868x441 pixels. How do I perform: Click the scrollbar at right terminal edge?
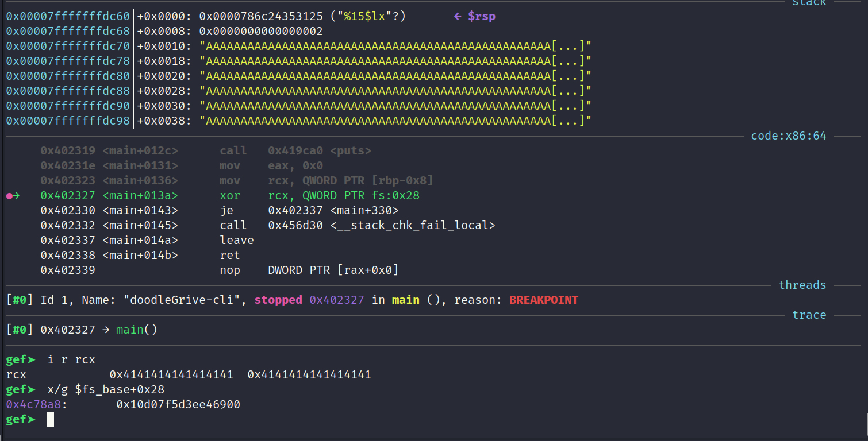coord(866,425)
